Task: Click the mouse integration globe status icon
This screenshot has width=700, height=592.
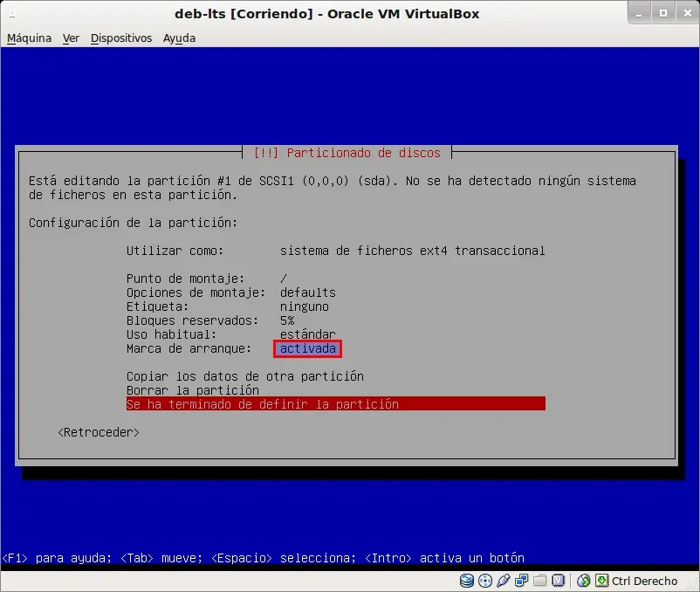Action: [x=583, y=581]
